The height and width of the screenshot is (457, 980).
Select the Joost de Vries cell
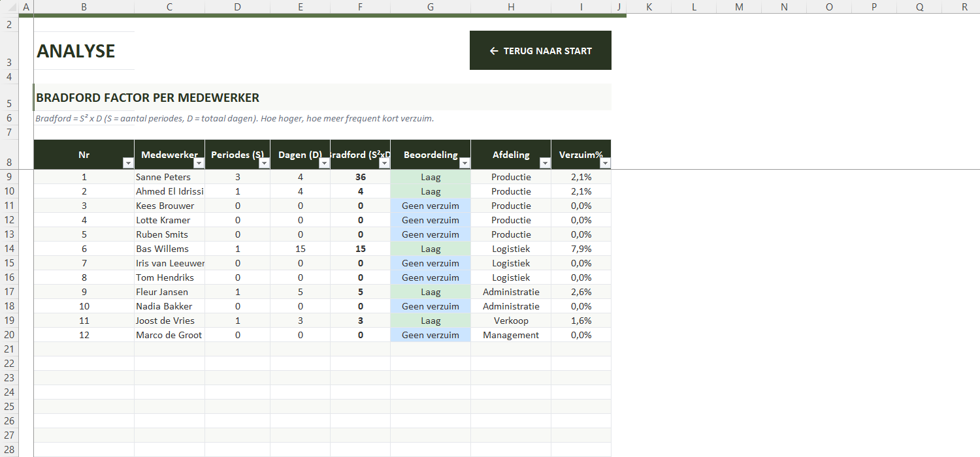coord(169,321)
